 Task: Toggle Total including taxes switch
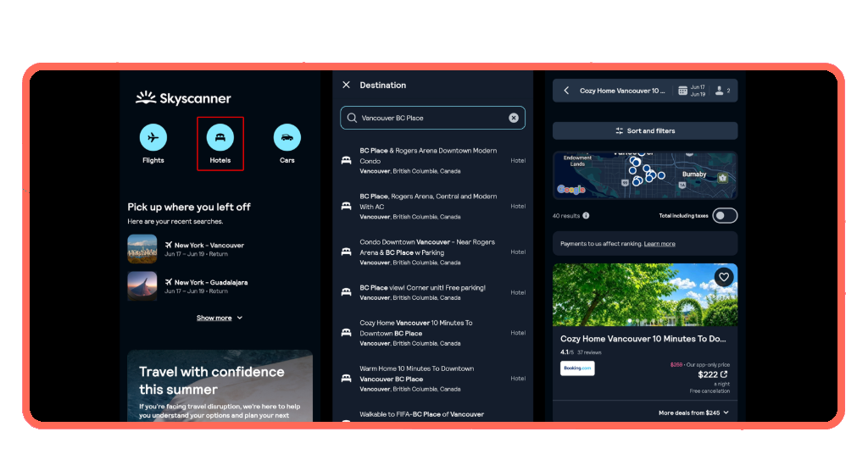point(725,216)
